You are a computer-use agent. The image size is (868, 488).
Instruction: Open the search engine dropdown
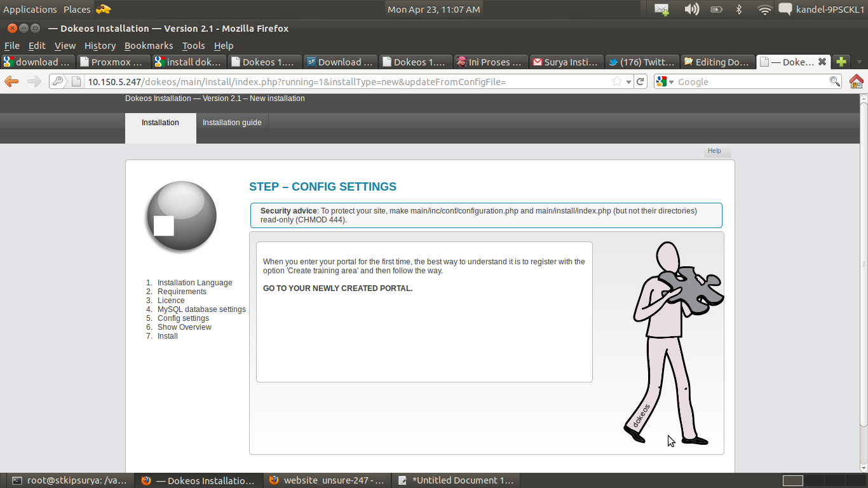[665, 81]
